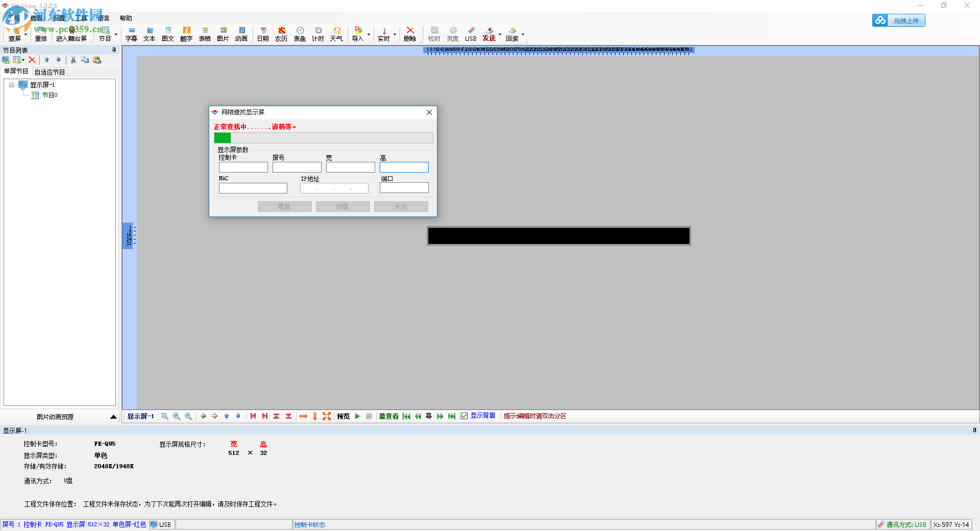
Task: Add a 字幕 subtitle area
Action: click(131, 34)
